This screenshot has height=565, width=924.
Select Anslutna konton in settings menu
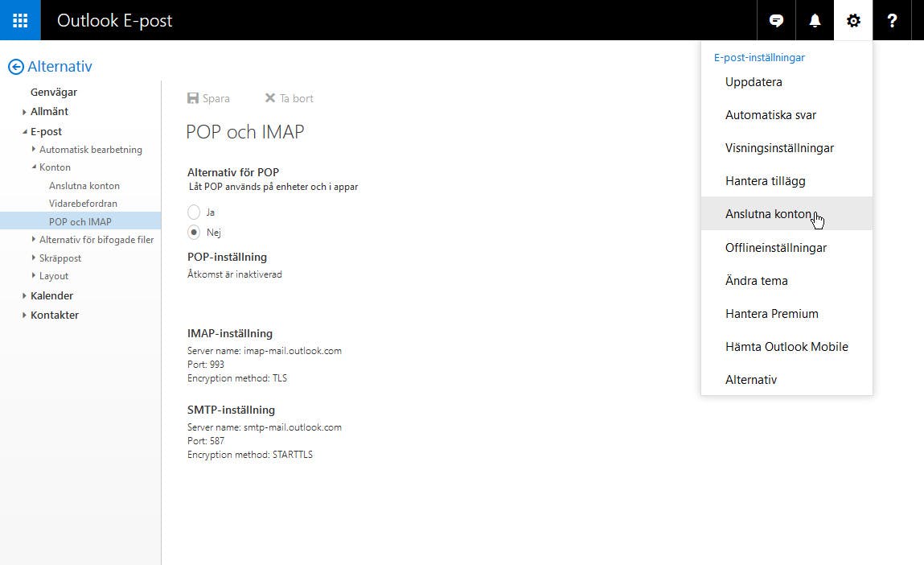(x=786, y=213)
